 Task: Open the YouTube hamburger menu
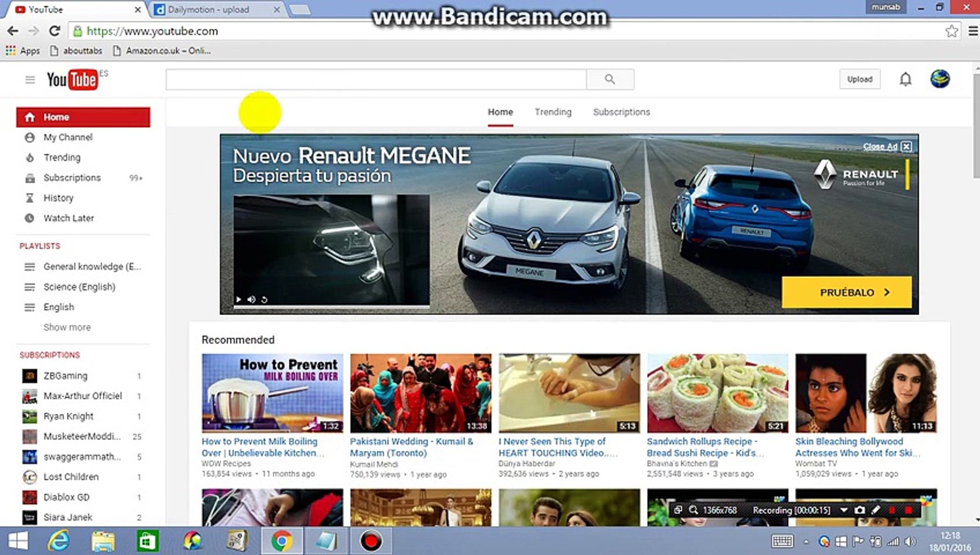pos(30,79)
